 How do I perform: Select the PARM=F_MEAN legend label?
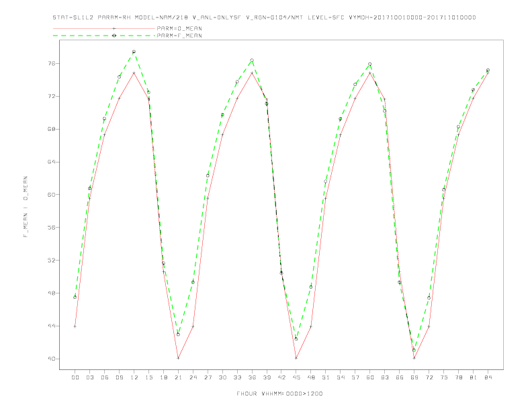(179, 36)
